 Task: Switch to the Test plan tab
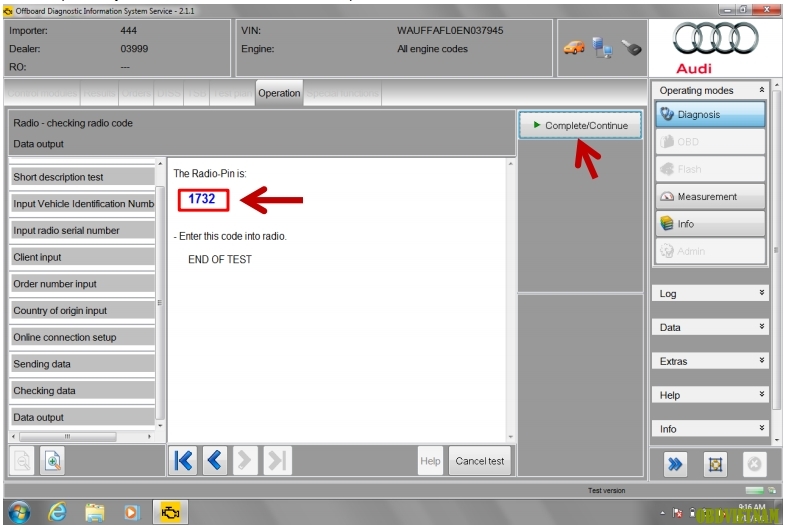pyautogui.click(x=232, y=93)
